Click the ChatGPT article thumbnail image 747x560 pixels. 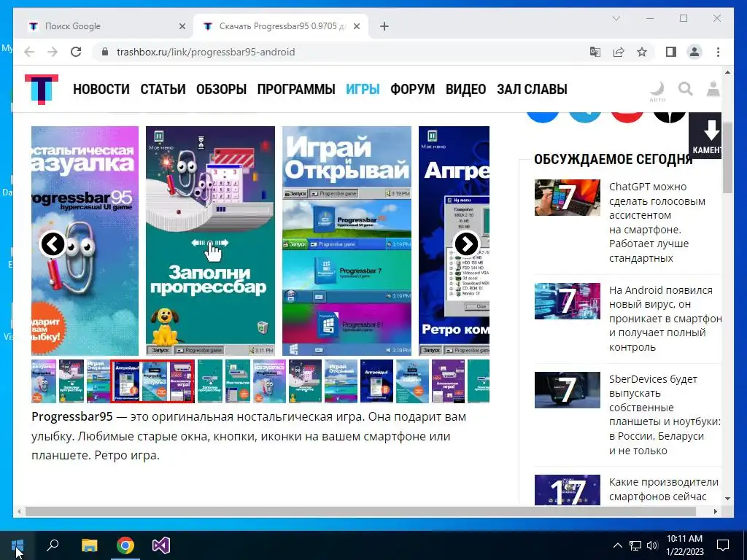click(x=567, y=197)
